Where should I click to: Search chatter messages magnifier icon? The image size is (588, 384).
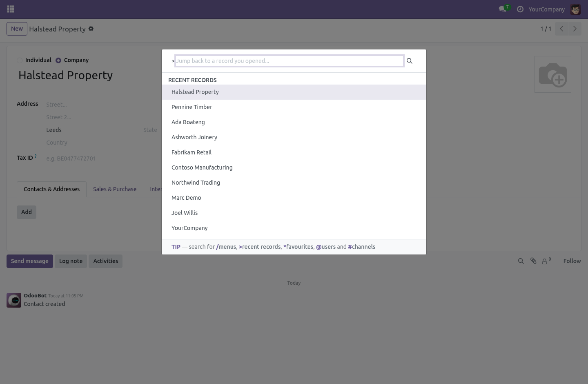point(521,261)
